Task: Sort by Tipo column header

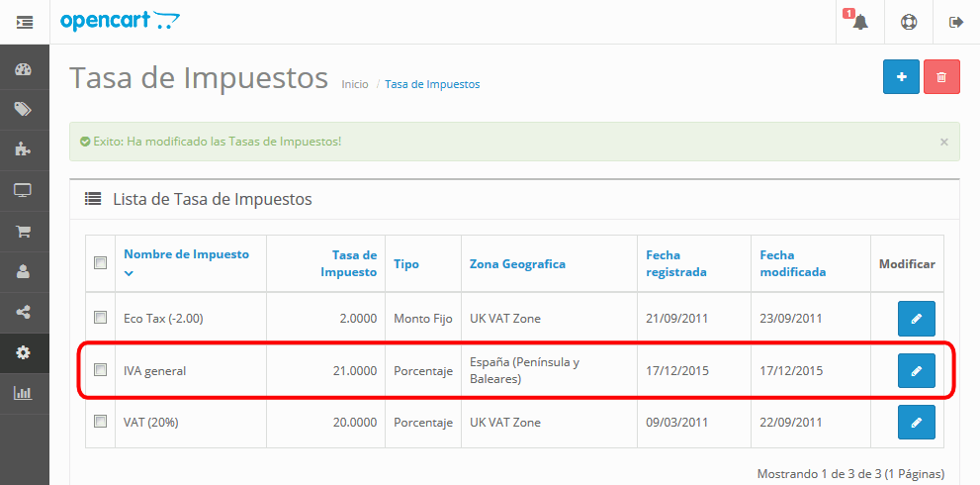Action: (406, 264)
